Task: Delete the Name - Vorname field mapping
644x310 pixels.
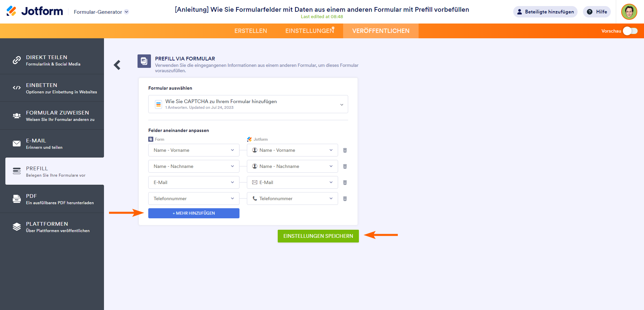Action: coord(345,150)
